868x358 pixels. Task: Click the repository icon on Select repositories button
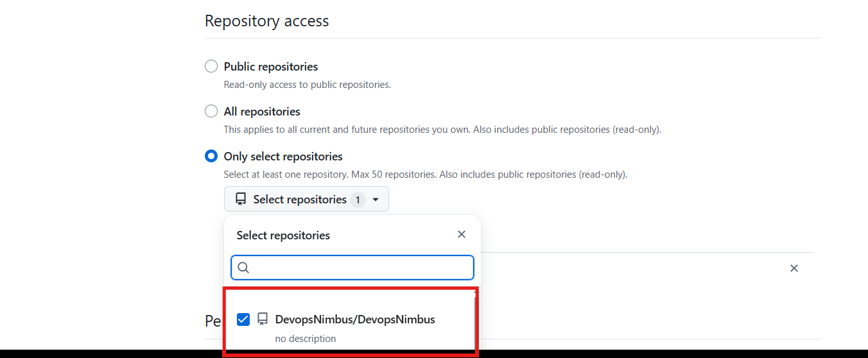pyautogui.click(x=241, y=200)
